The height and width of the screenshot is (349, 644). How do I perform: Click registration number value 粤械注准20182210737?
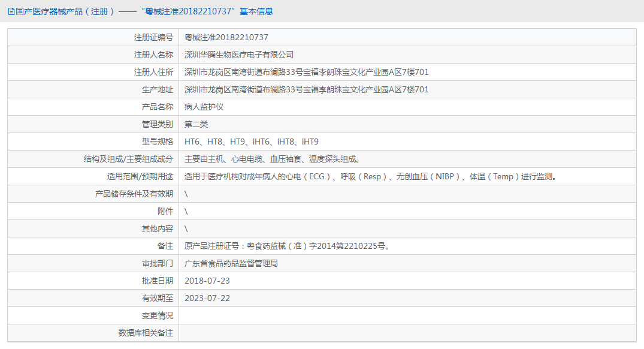(226, 37)
